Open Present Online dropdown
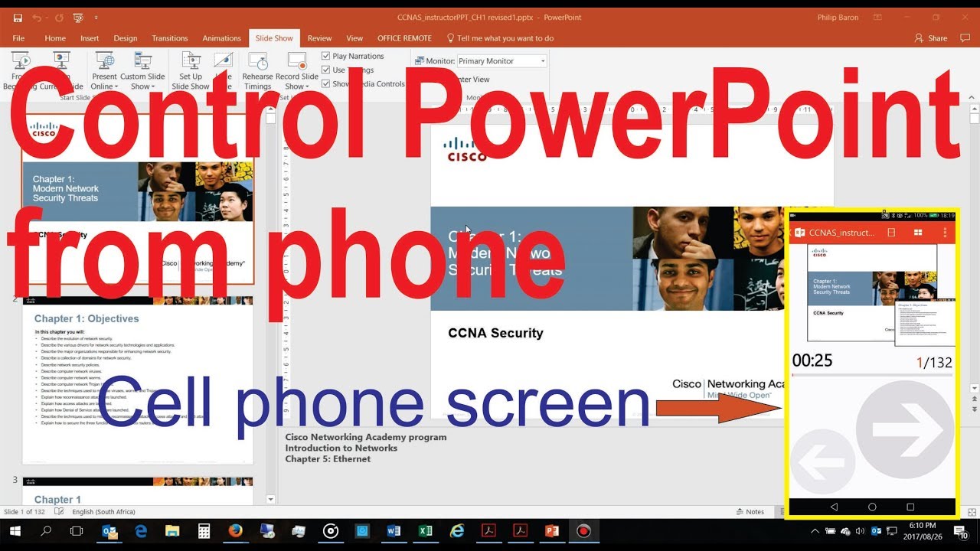This screenshot has width=980, height=551. [x=104, y=71]
